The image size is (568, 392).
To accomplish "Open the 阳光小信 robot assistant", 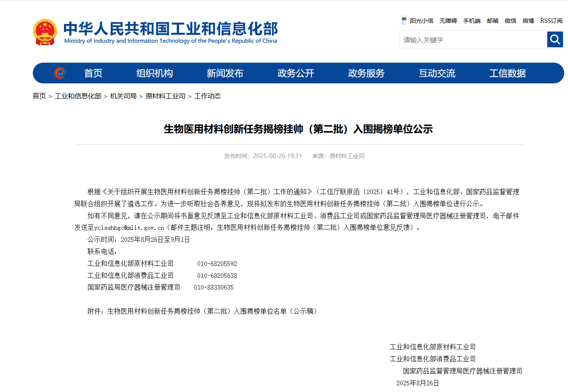I will [x=417, y=21].
